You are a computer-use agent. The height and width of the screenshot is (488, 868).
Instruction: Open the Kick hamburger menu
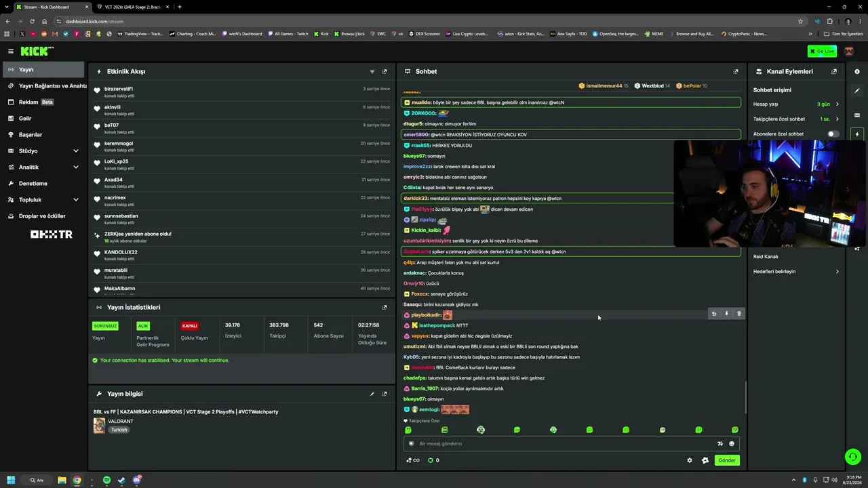point(11,51)
